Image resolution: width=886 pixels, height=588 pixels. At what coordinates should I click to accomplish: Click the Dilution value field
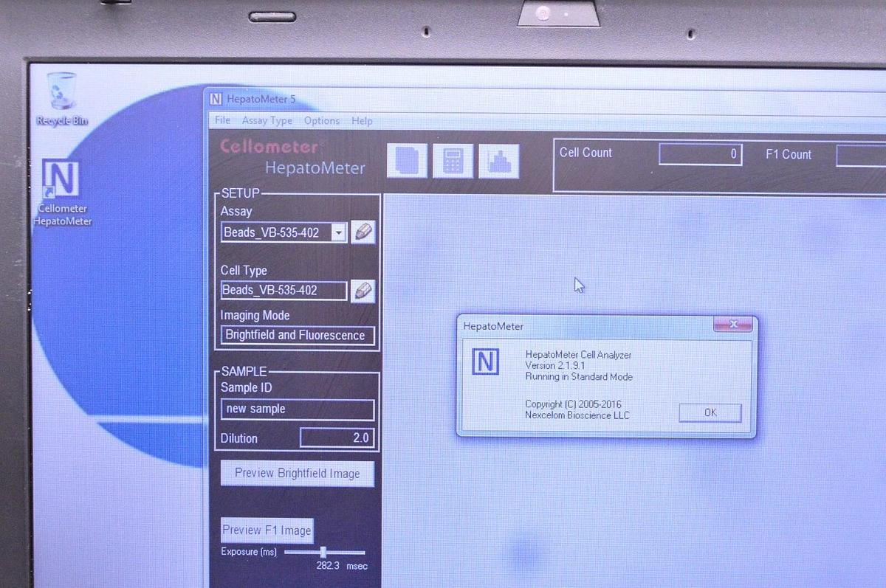coord(337,438)
